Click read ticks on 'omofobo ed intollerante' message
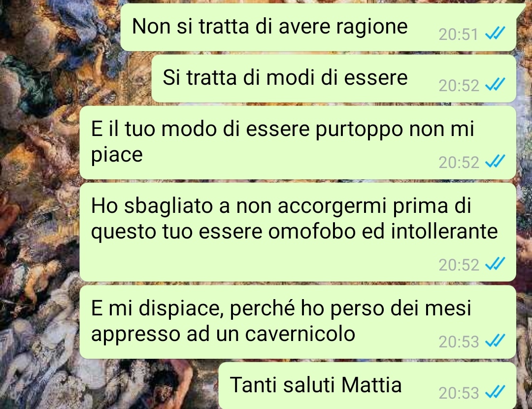 pos(495,264)
